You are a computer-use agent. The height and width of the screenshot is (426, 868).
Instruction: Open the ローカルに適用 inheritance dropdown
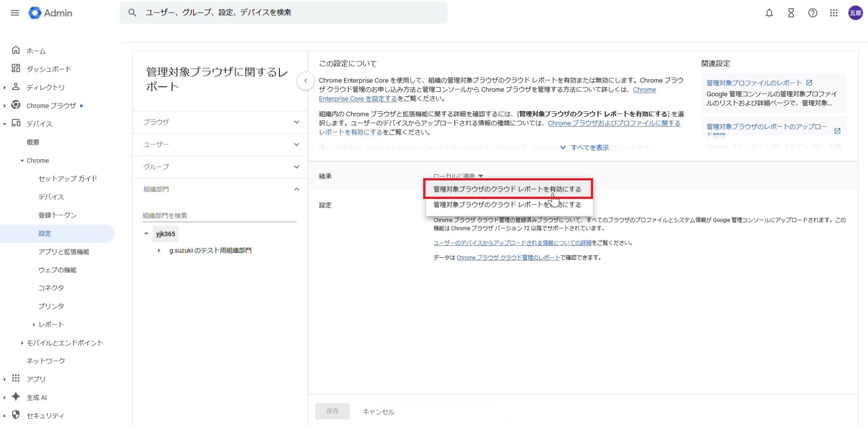[x=458, y=176]
